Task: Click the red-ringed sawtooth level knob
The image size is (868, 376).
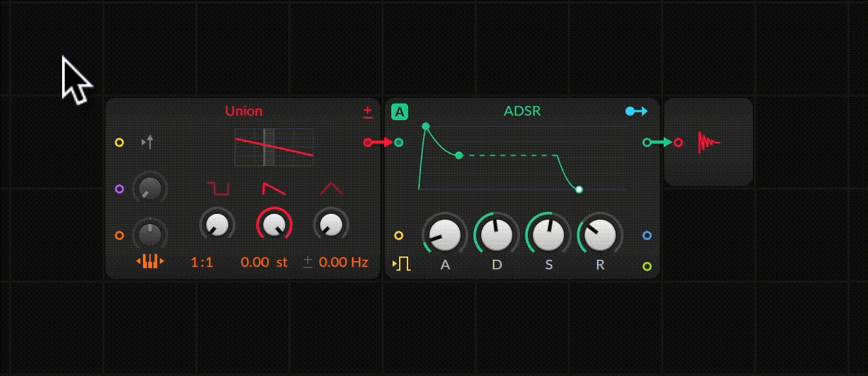Action: (x=274, y=224)
